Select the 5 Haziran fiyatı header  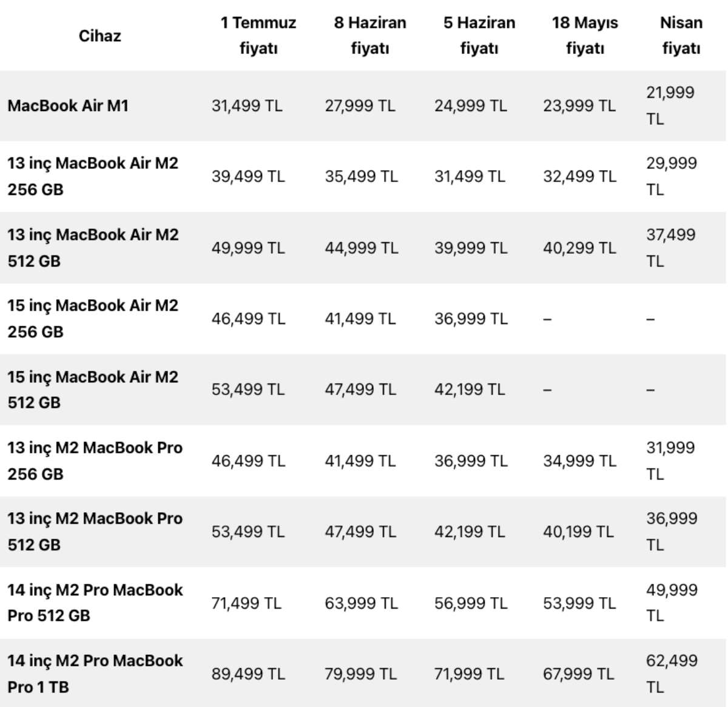[479, 36]
